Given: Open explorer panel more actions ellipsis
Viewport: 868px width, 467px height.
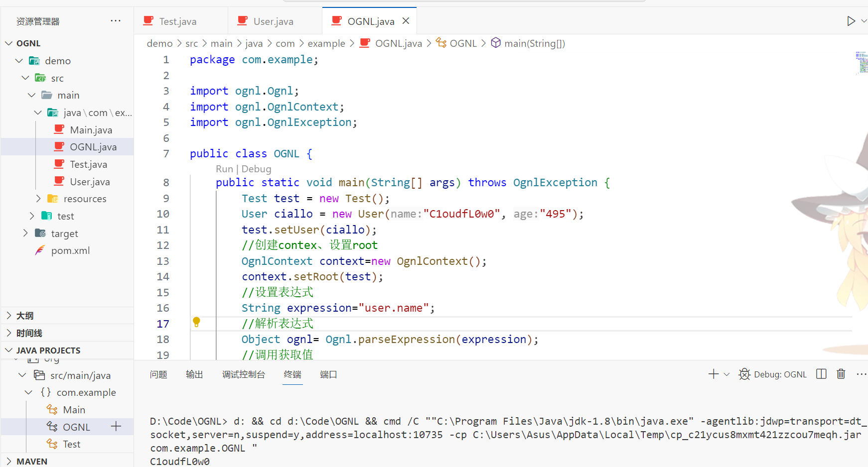Looking at the screenshot, I should [x=116, y=21].
